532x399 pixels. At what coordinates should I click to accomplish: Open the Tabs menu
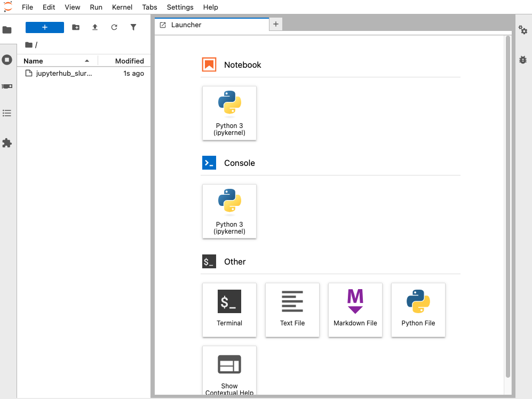click(x=149, y=7)
